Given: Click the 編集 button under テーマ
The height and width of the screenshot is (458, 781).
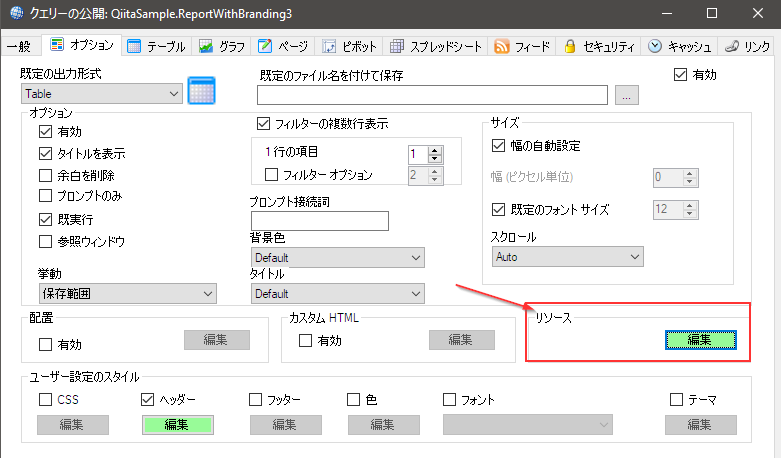Looking at the screenshot, I should tap(701, 425).
